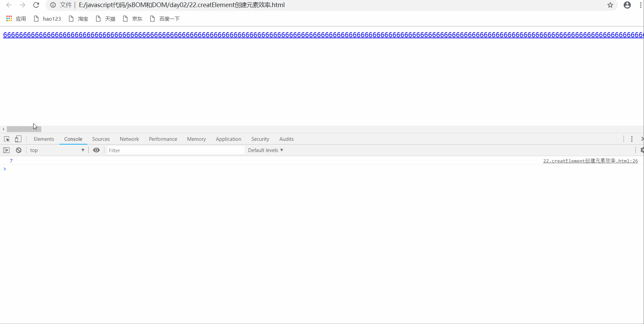This screenshot has height=324, width=644.
Task: Click the long 6666 hyperlink on page
Action: coord(323,35)
